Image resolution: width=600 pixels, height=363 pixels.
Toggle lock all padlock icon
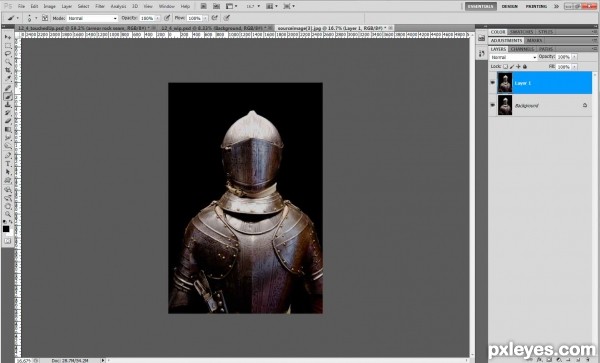coord(525,67)
